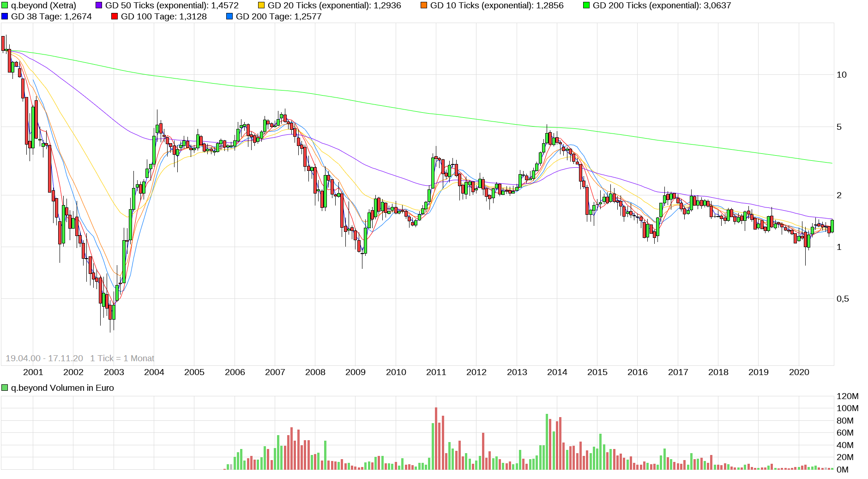Click the volume axis value 80M
The width and height of the screenshot is (868, 479).
(845, 421)
